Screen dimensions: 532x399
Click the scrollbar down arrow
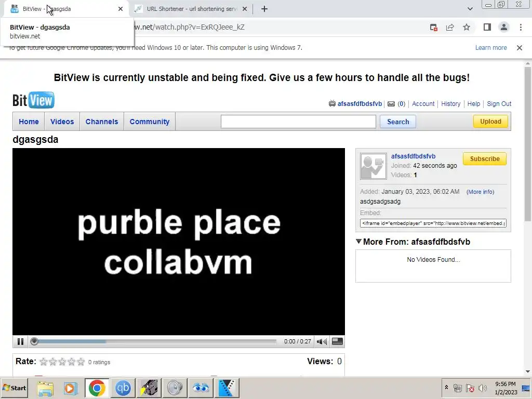528,371
